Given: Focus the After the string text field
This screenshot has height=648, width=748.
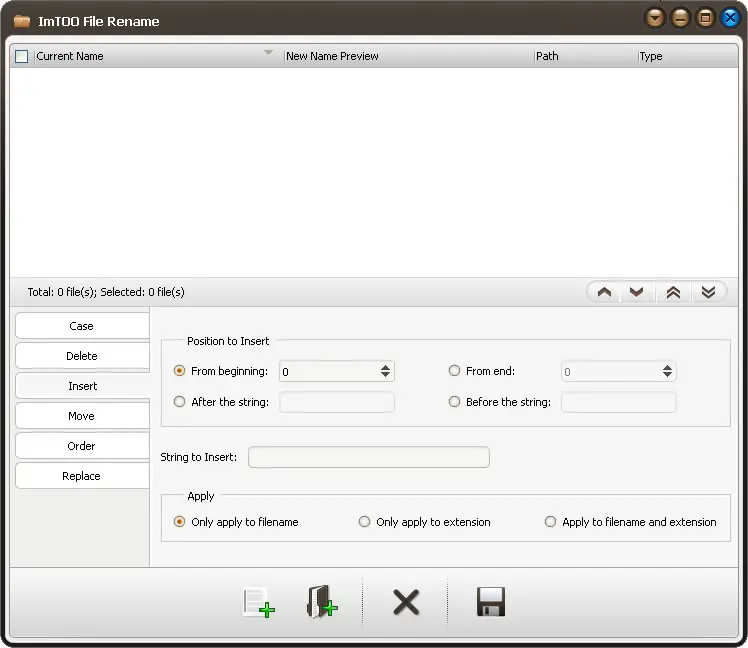Looking at the screenshot, I should 337,402.
